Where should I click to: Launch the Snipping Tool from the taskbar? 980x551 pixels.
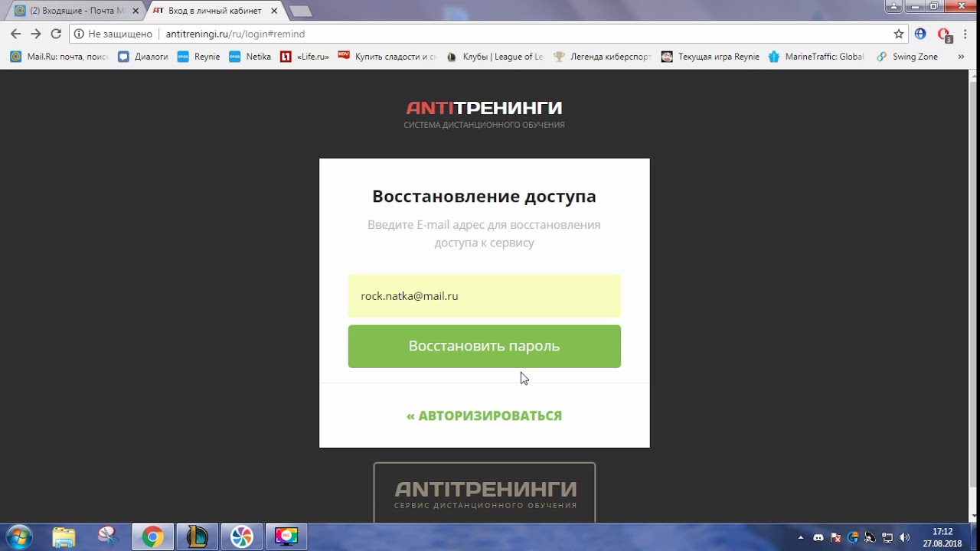coord(108,537)
